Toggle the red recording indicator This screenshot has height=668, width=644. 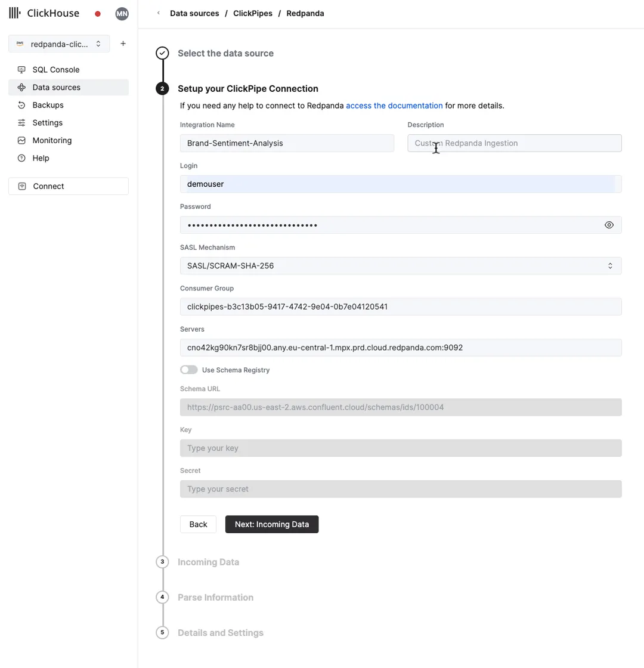click(97, 13)
